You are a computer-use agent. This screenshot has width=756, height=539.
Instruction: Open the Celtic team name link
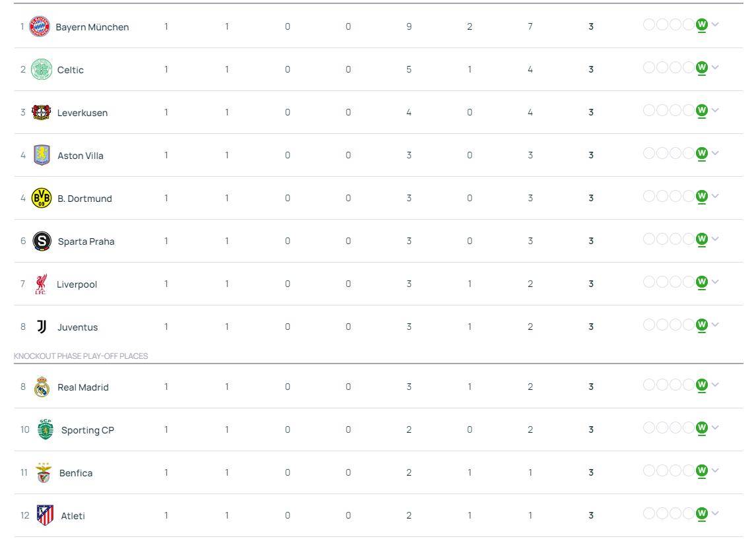pos(71,70)
